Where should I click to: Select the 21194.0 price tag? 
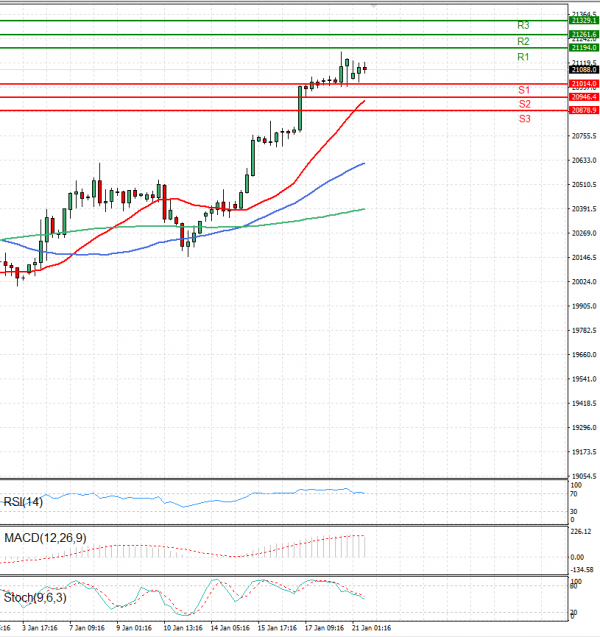584,48
